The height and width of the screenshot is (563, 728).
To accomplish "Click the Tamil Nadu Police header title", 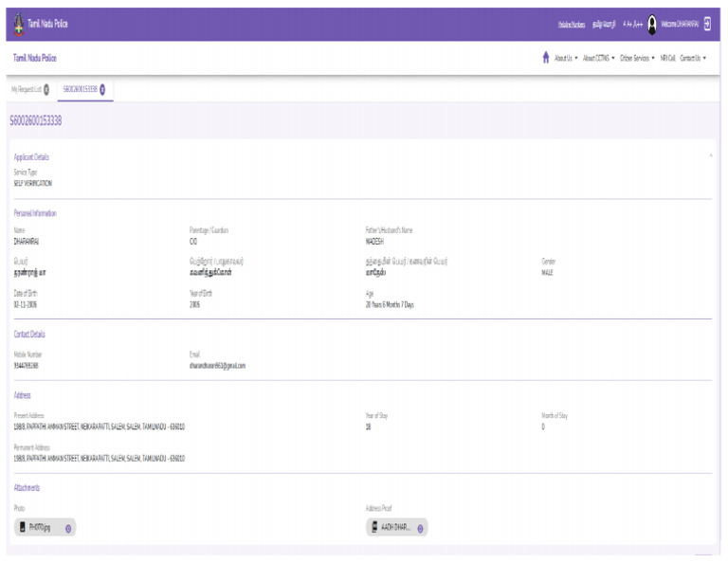I will pos(47,24).
